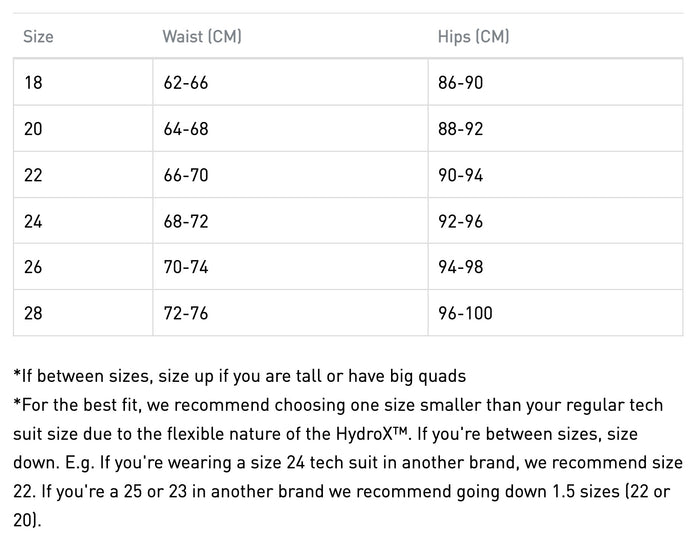Screen dimensions: 700x547
Task: Click the Hips (CM) column header
Action: (x=473, y=37)
